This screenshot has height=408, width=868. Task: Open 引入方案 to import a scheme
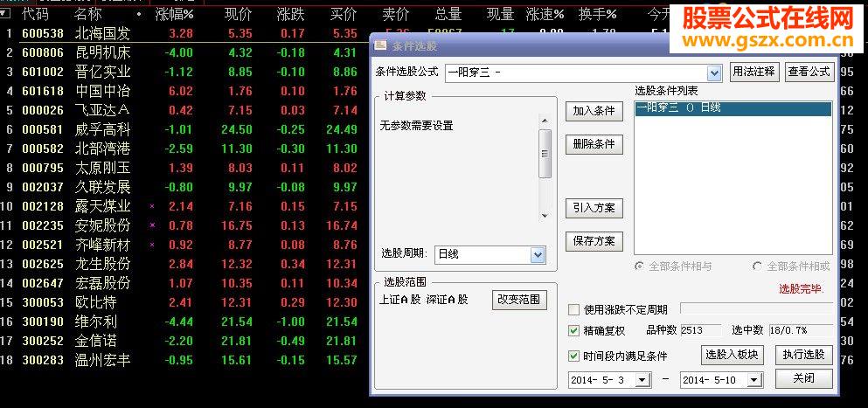tap(594, 209)
